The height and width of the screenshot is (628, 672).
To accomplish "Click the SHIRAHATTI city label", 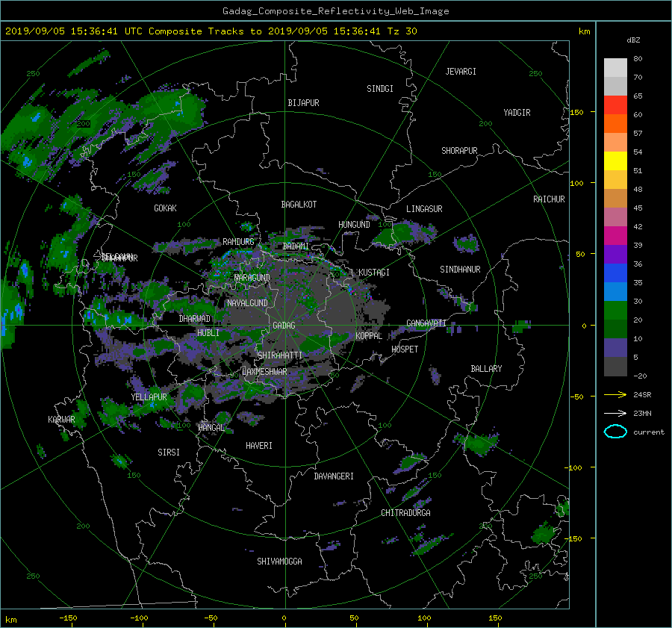I will (x=280, y=355).
